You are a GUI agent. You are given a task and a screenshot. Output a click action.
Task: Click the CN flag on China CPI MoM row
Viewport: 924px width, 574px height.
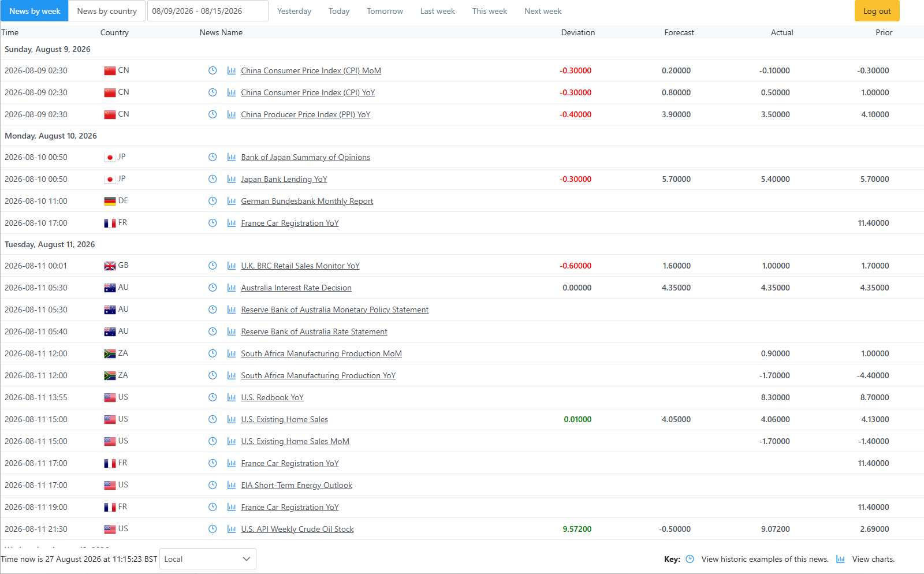pos(110,70)
